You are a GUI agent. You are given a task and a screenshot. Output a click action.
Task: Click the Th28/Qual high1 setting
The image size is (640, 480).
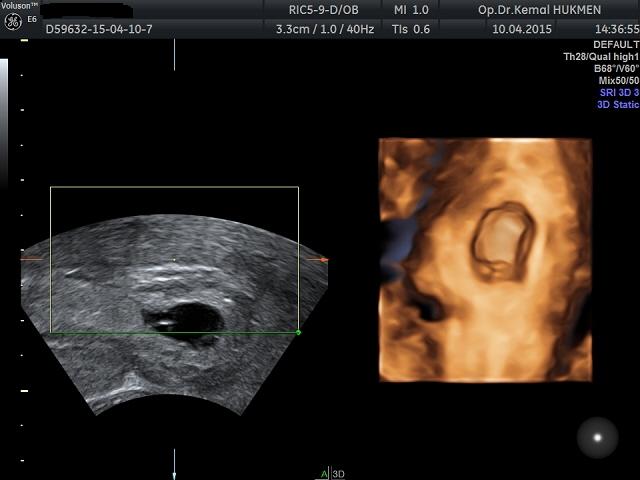(x=601, y=57)
